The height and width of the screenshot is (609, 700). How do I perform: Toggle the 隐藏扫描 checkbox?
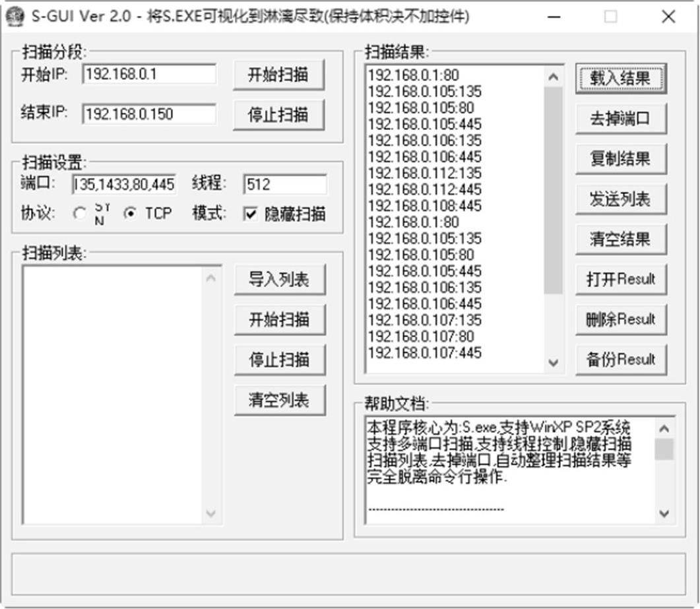251,214
